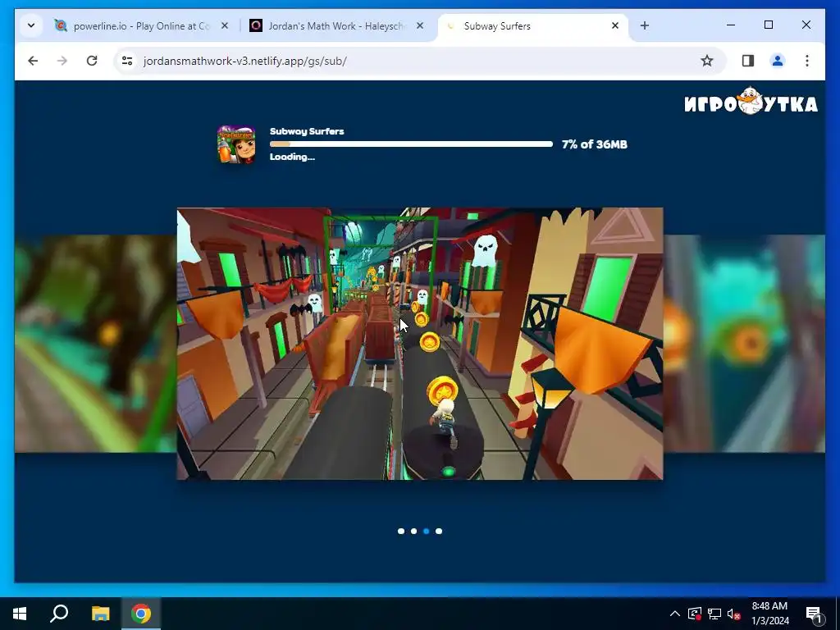Click the center gameplay screenshot
Viewport: 840px width, 630px height.
420,344
